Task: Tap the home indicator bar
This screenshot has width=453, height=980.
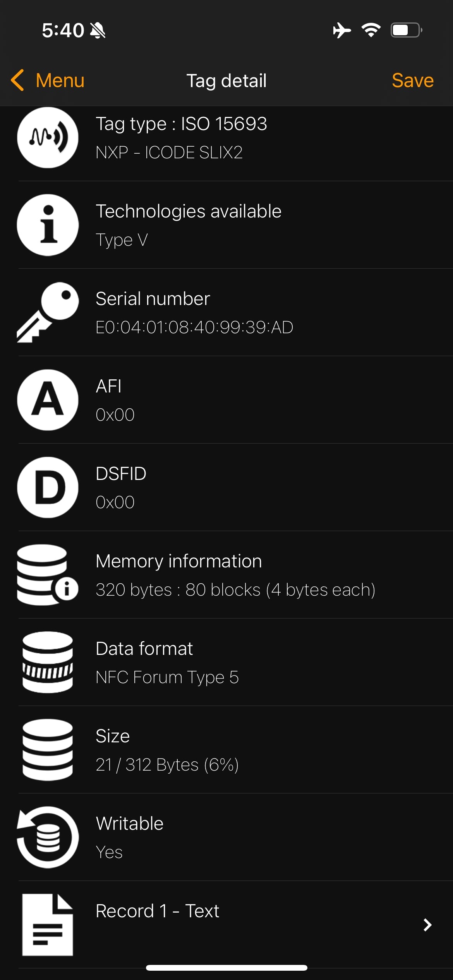Action: pyautogui.click(x=226, y=968)
